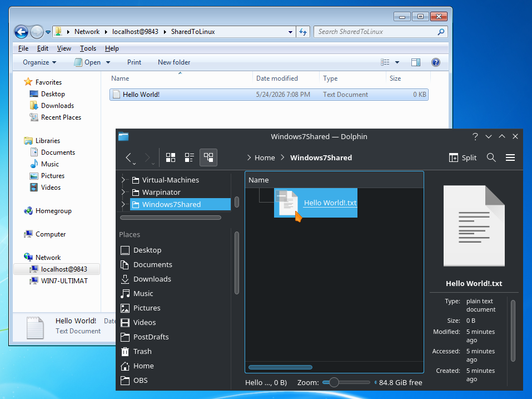Click Home in Dolphin breadcrumb

(x=265, y=157)
